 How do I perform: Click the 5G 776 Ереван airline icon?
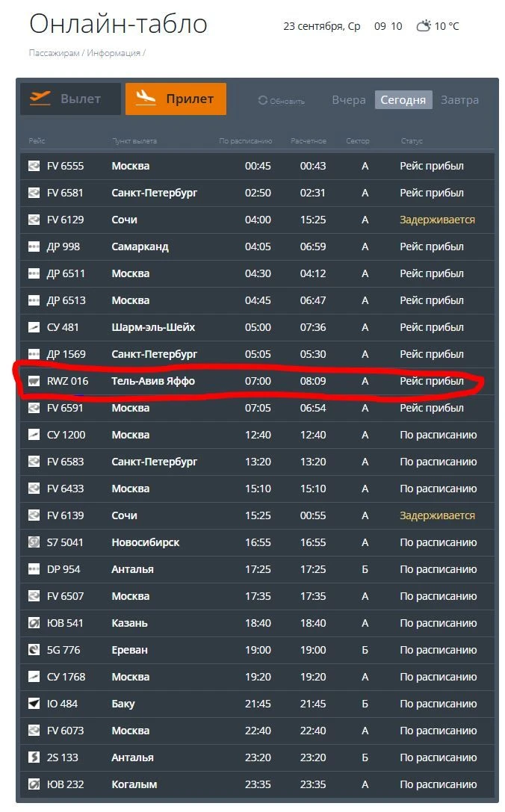tap(34, 650)
